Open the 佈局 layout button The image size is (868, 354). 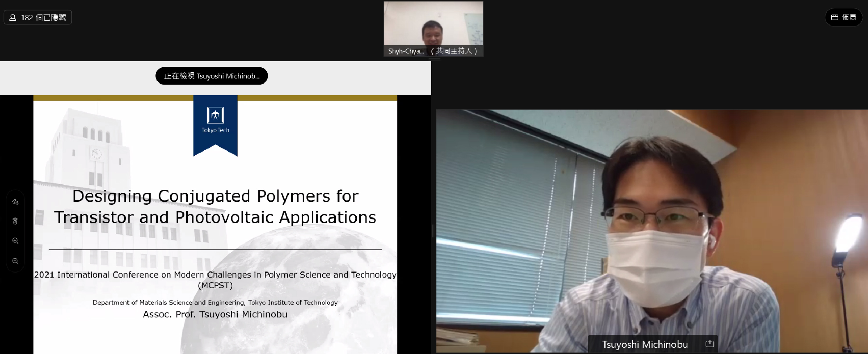point(843,17)
